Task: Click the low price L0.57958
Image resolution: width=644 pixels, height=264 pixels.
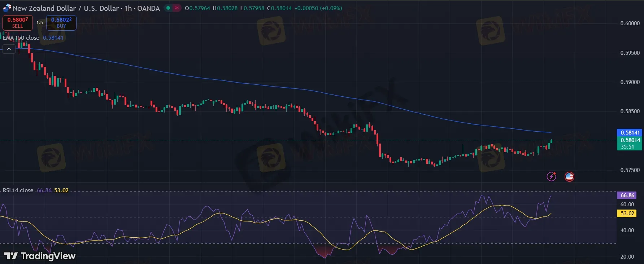Action: (x=252, y=8)
